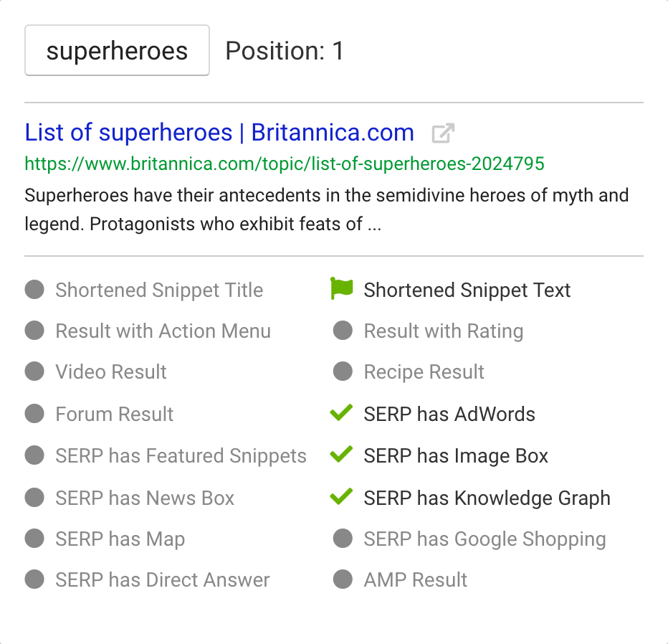Image resolution: width=668 pixels, height=644 pixels.
Task: Select the SERP has News Box label
Action: tap(145, 498)
